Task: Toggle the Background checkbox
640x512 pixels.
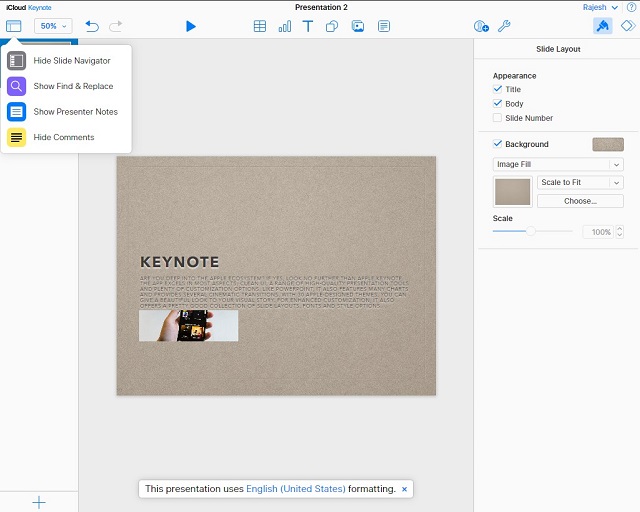Action: 497,144
